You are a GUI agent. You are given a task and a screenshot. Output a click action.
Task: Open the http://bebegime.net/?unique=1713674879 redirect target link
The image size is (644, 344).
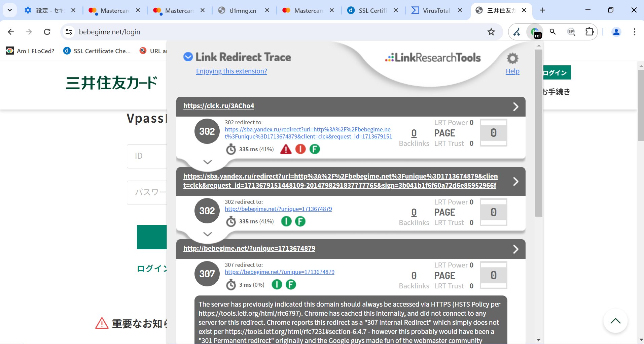(278, 209)
